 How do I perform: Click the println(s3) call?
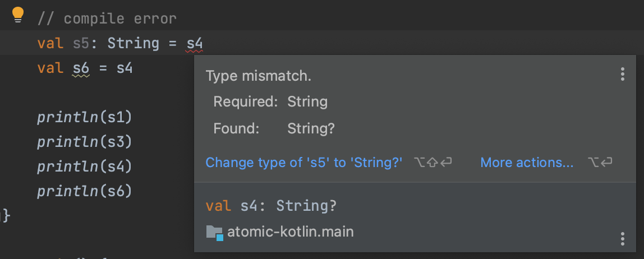[x=84, y=142]
